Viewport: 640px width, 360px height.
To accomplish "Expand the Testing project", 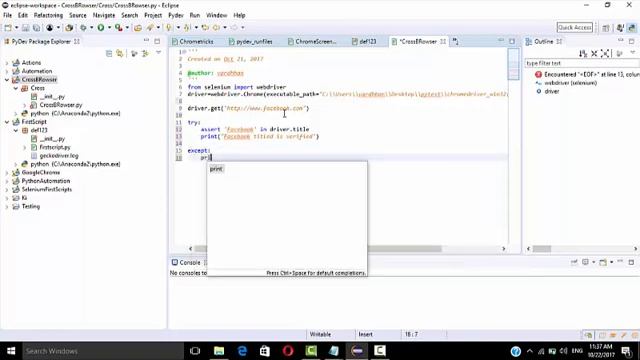I will pyautogui.click(x=7, y=207).
